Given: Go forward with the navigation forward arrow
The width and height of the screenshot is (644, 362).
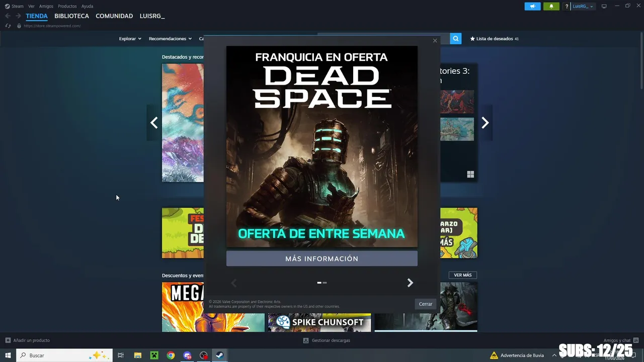Looking at the screenshot, I should tap(18, 16).
